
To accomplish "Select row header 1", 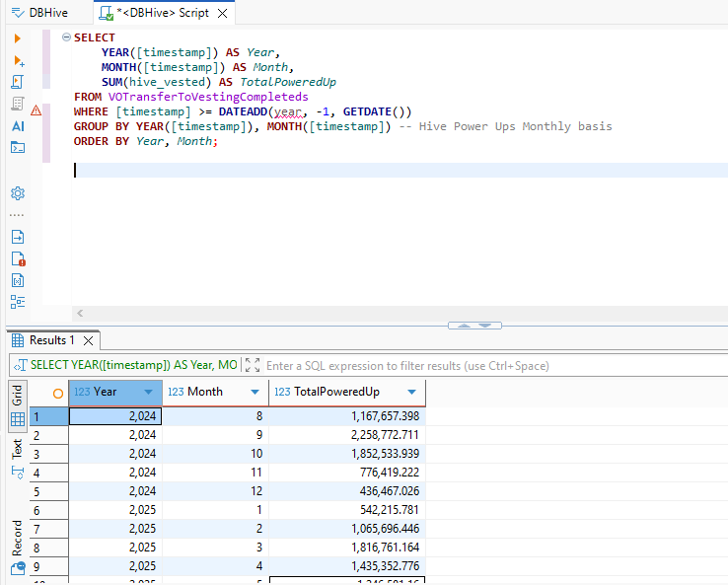I will [x=48, y=416].
